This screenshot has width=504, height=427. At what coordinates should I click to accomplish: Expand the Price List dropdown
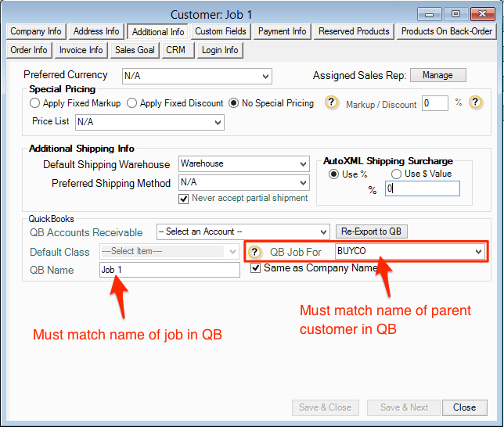[149, 122]
